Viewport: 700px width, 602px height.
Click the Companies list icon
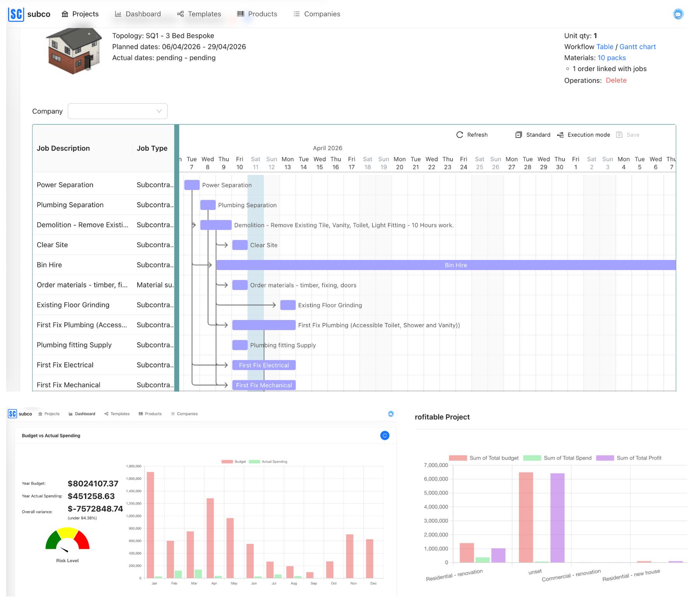296,14
